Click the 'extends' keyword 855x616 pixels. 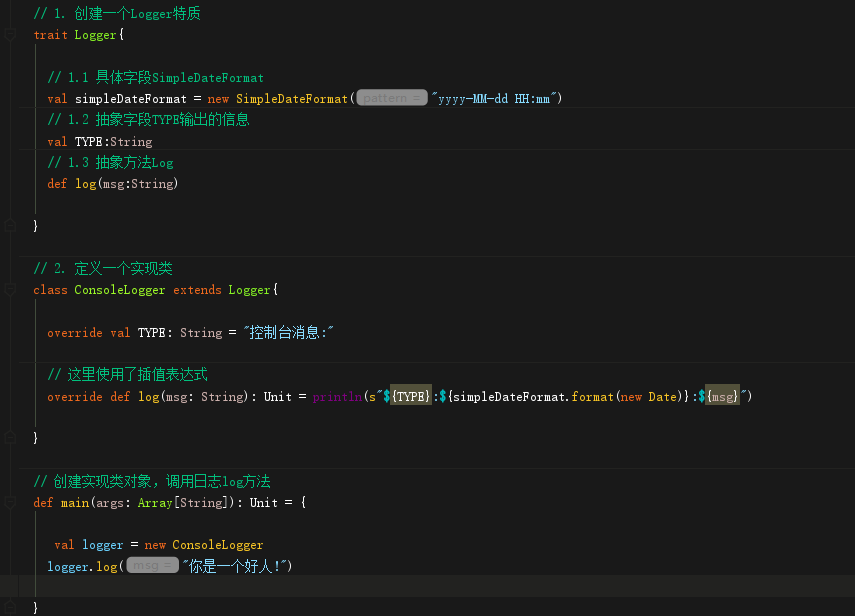click(x=197, y=289)
